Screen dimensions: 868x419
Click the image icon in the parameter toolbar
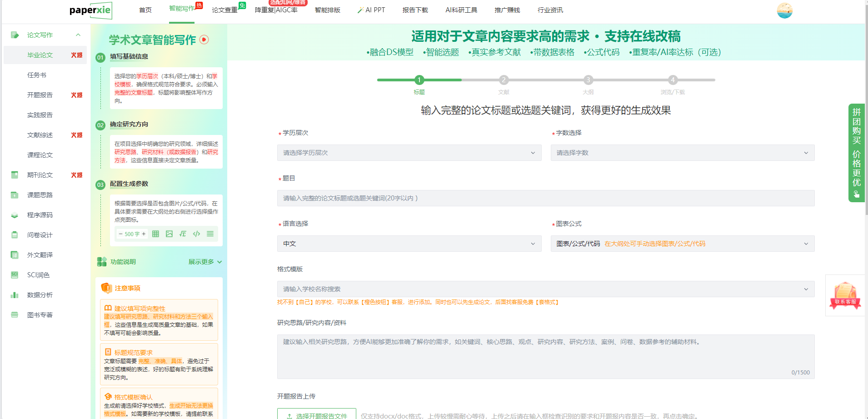(x=169, y=234)
